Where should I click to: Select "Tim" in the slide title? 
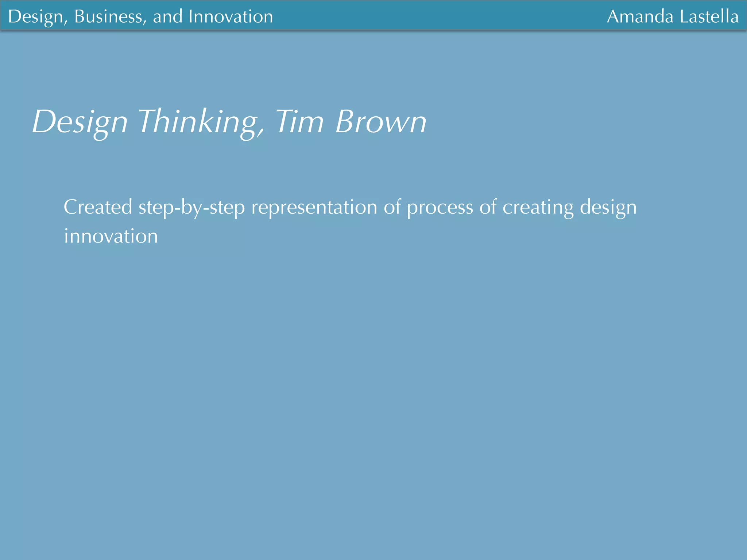[299, 122]
